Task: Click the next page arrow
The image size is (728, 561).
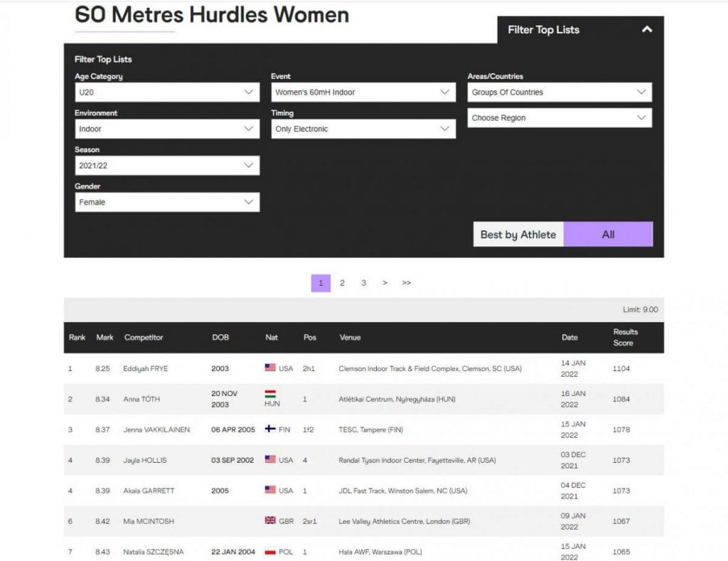Action: coord(385,283)
